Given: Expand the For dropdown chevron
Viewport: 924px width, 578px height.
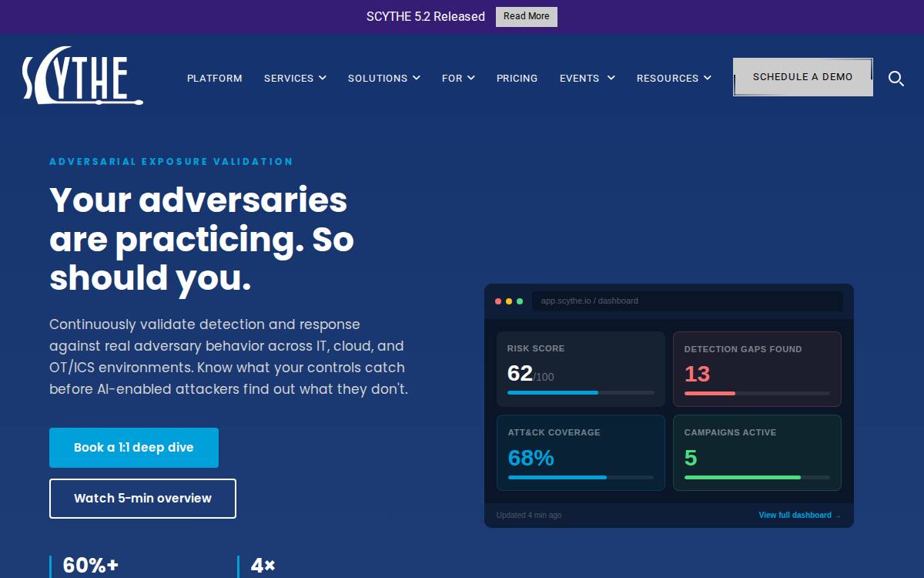Looking at the screenshot, I should [471, 78].
